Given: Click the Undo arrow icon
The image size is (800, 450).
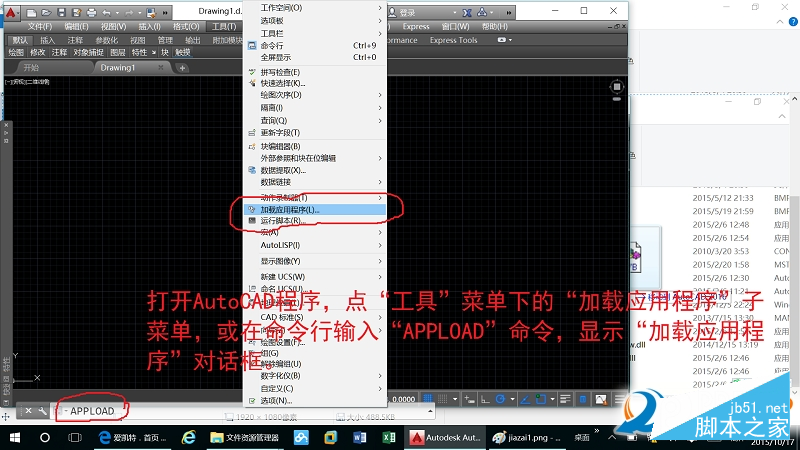Looking at the screenshot, I should [107, 12].
